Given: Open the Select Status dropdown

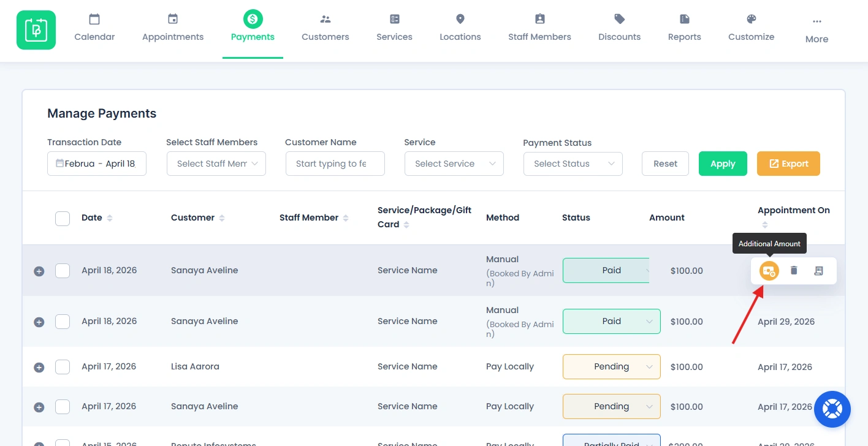Looking at the screenshot, I should pyautogui.click(x=573, y=164).
